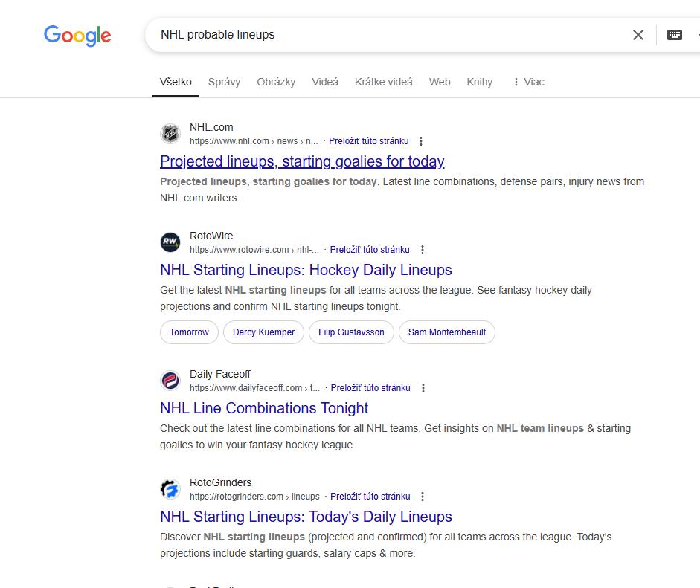Select the Všetko tab
700x588 pixels.
[x=176, y=82]
